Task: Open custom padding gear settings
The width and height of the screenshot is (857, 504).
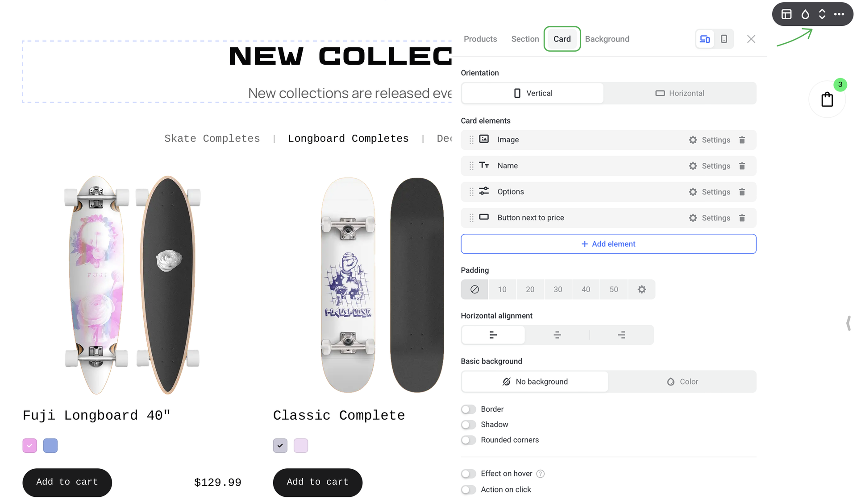Action: tap(641, 289)
